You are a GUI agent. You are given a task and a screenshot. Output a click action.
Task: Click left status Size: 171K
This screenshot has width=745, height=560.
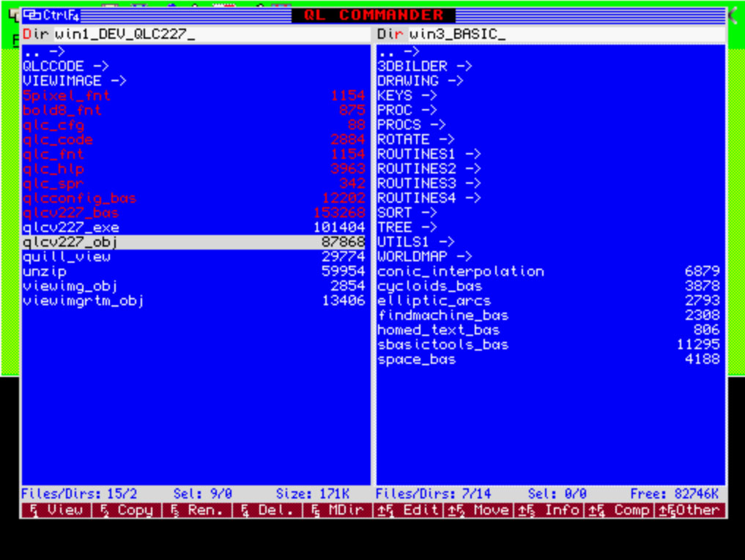click(313, 494)
